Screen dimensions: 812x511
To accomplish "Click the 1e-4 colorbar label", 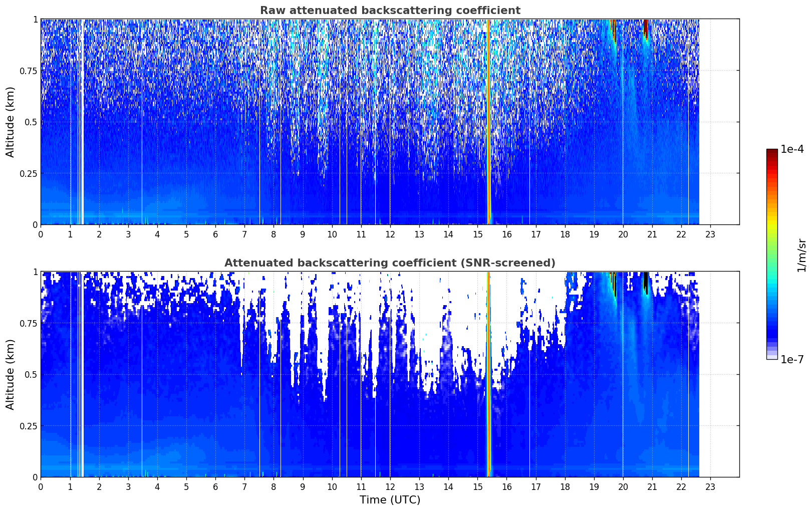I will tap(792, 149).
